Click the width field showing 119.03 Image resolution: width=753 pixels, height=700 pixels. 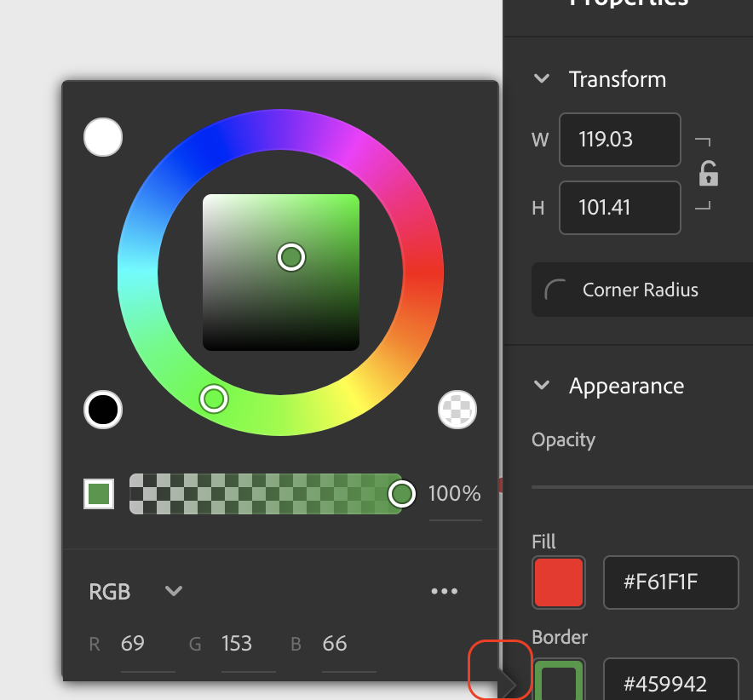(x=620, y=140)
